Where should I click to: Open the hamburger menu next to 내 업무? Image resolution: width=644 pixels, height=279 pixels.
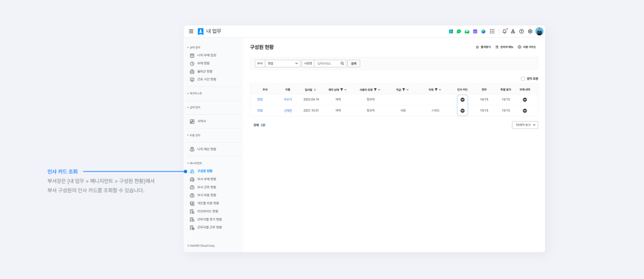point(191,31)
